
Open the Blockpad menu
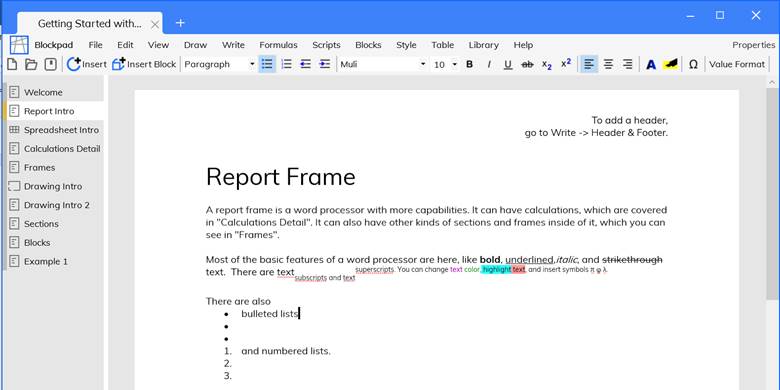pos(54,45)
